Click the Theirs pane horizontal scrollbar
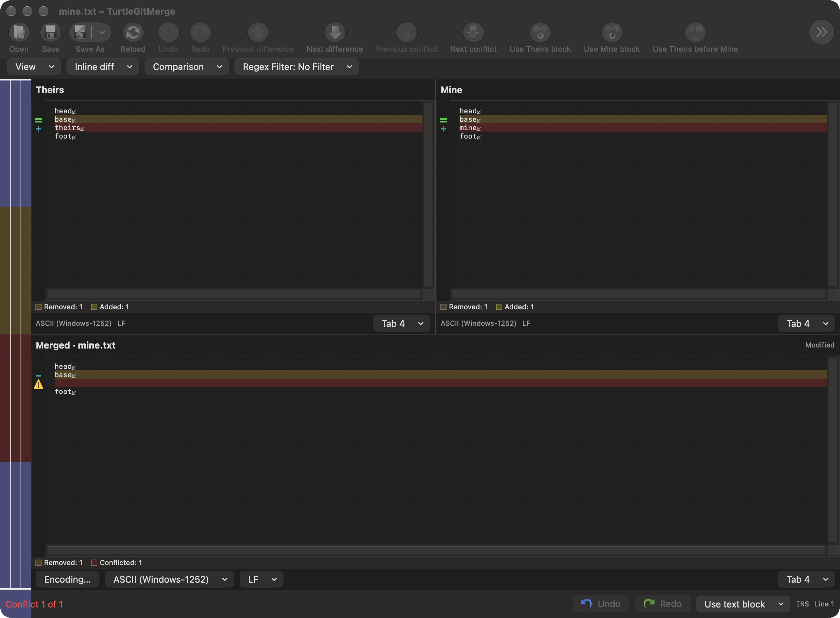Screen dimensions: 840x618 [234, 295]
